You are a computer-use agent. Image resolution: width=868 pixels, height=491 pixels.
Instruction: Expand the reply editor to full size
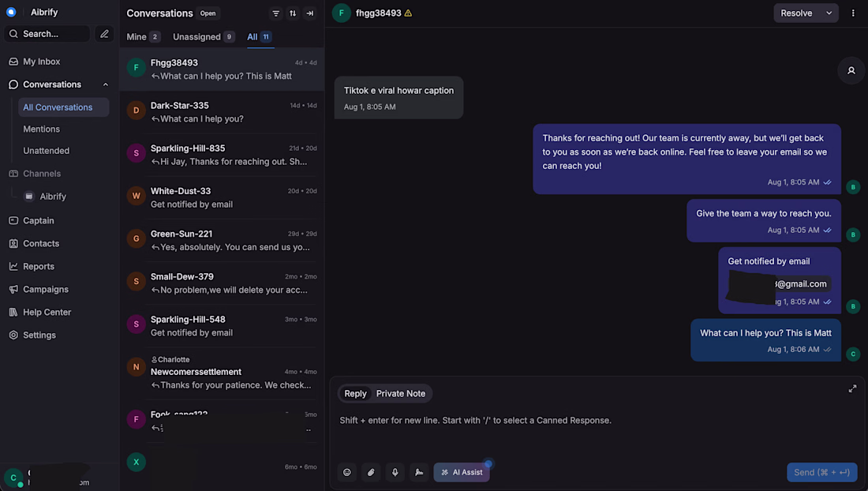click(852, 388)
